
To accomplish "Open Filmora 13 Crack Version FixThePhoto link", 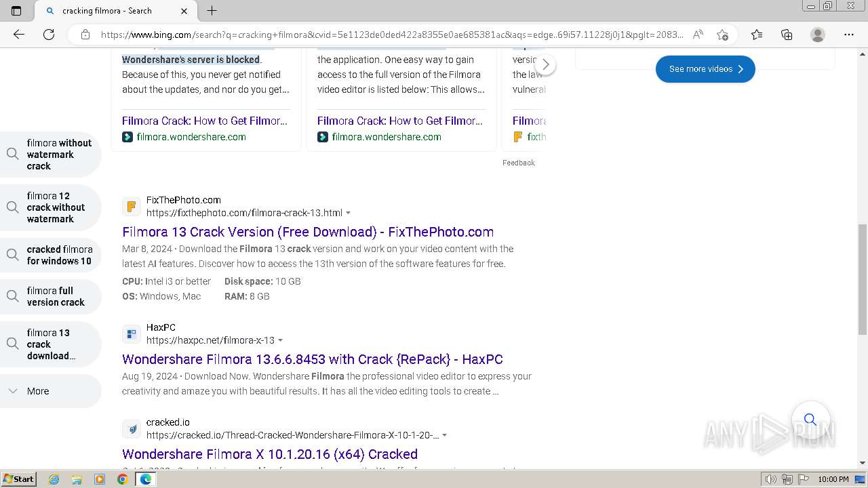I will pyautogui.click(x=308, y=232).
